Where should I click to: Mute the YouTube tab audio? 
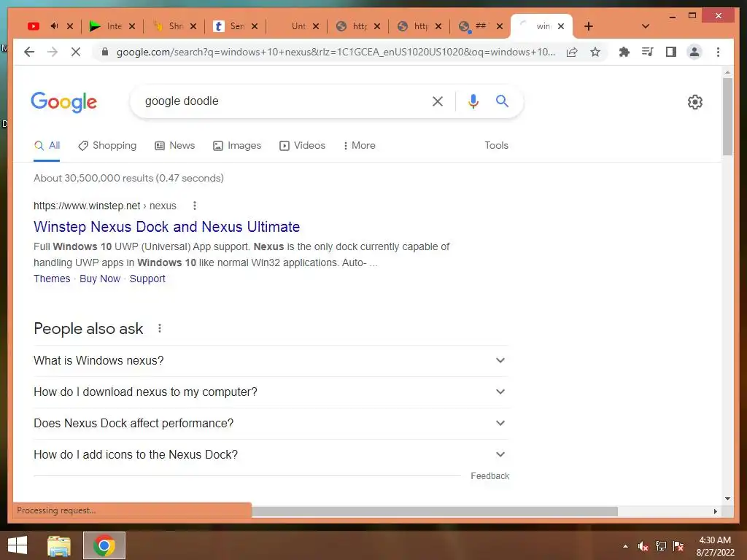[x=54, y=26]
